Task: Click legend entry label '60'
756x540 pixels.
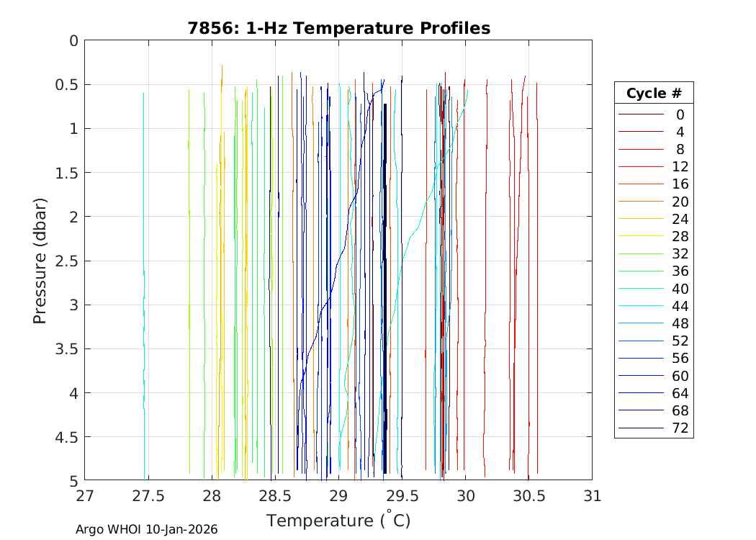Action: click(x=680, y=376)
